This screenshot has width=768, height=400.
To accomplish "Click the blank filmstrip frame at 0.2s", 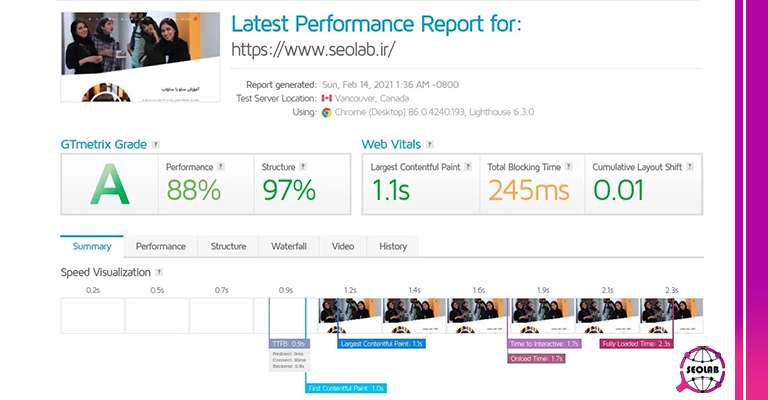I will click(x=93, y=316).
